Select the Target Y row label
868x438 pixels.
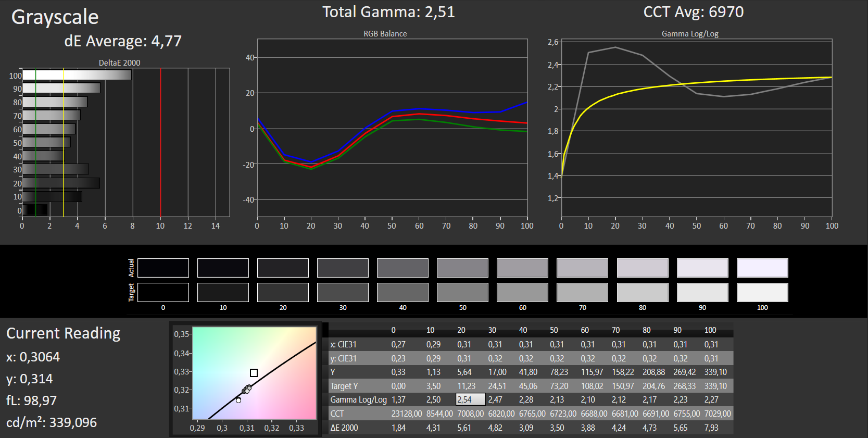point(344,386)
